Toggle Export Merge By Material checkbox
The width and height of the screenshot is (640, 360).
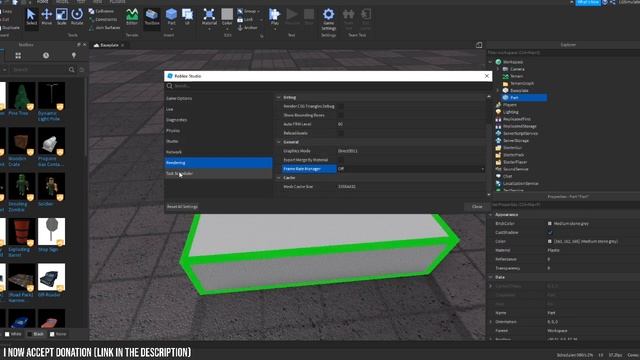340,160
